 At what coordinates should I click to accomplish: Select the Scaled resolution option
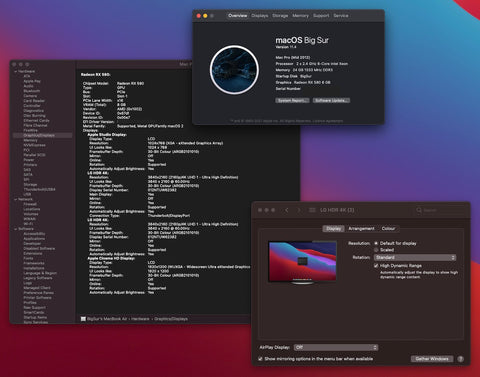coord(376,250)
